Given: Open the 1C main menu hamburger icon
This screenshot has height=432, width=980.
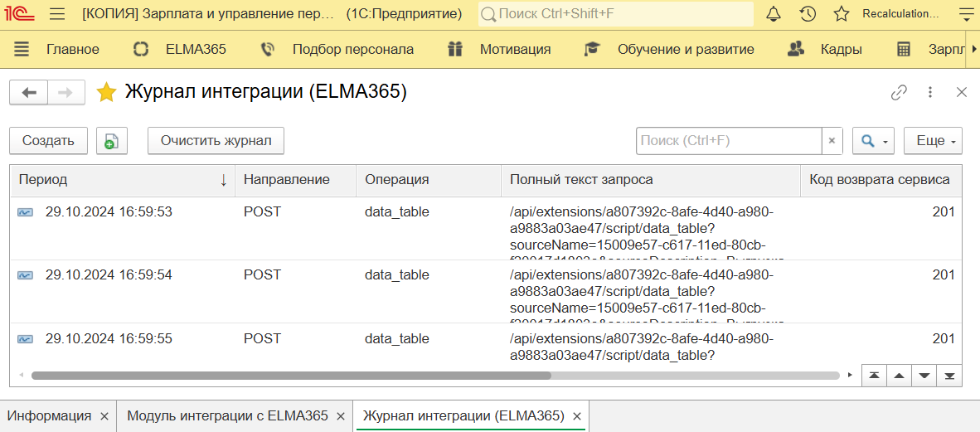Looking at the screenshot, I should click(x=57, y=14).
